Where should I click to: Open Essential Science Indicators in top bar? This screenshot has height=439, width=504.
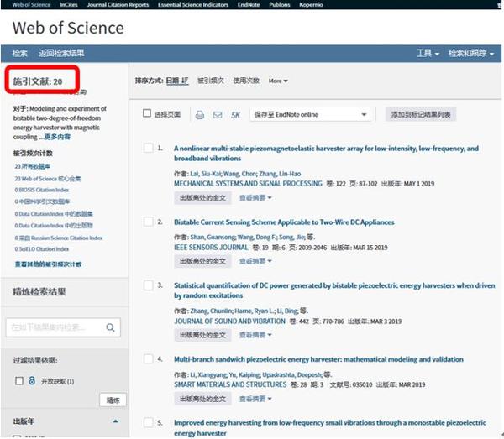tap(193, 4)
